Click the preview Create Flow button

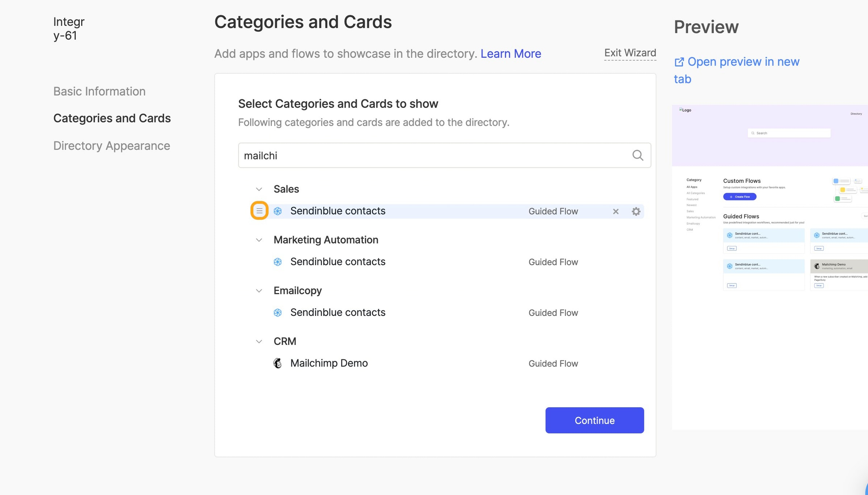tap(740, 197)
